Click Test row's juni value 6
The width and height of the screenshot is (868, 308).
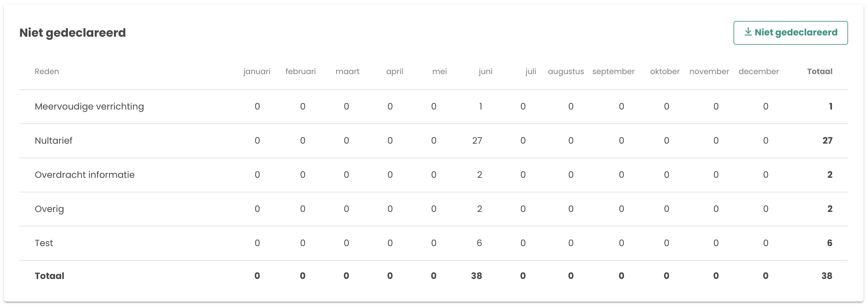[479, 243]
